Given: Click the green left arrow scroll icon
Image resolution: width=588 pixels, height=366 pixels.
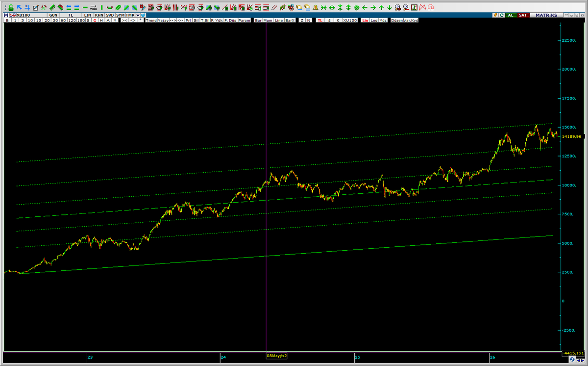Looking at the screenshot, I should click(365, 7).
